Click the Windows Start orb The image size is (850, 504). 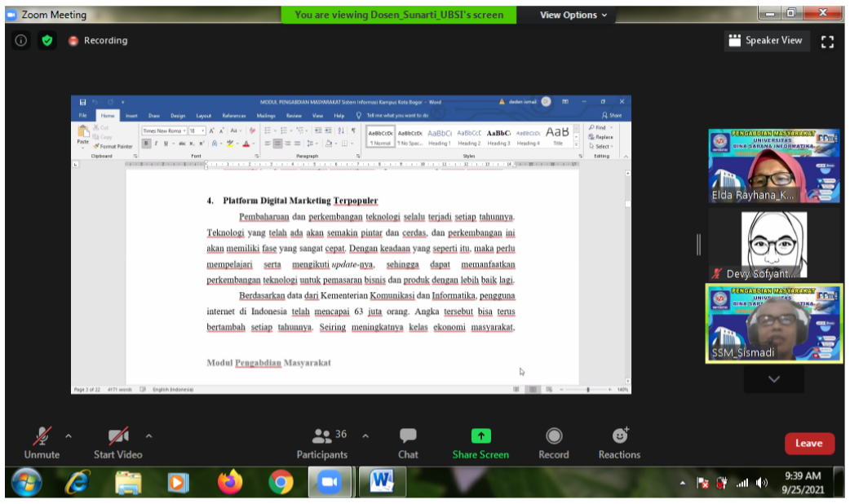pos(26,482)
